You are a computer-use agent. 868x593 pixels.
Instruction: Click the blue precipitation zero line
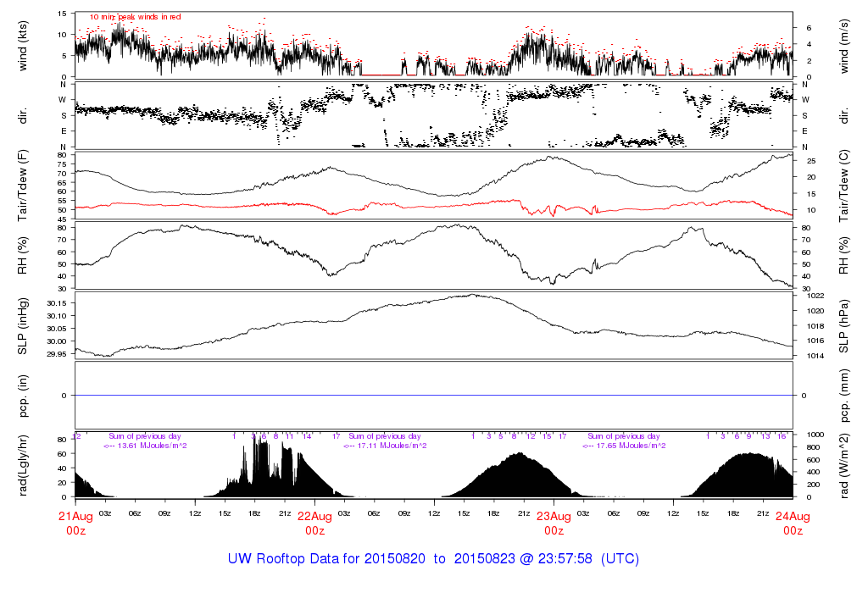point(433,396)
